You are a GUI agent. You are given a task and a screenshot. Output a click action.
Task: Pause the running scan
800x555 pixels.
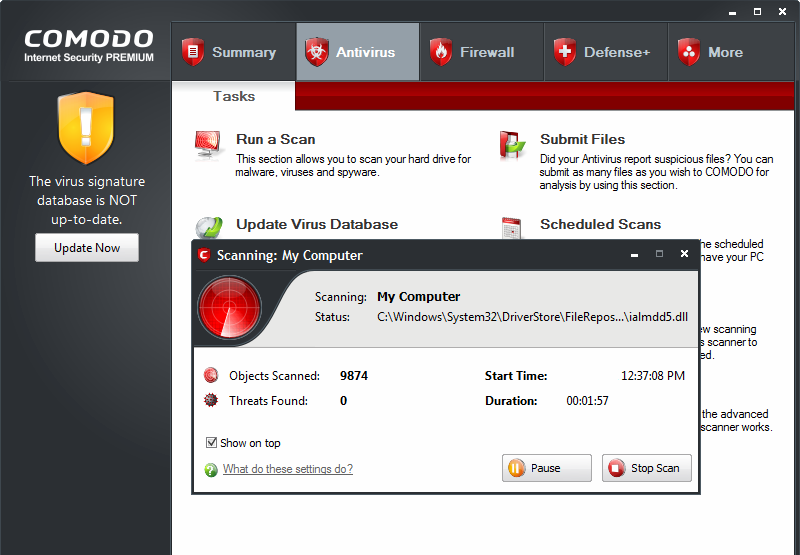pyautogui.click(x=546, y=468)
